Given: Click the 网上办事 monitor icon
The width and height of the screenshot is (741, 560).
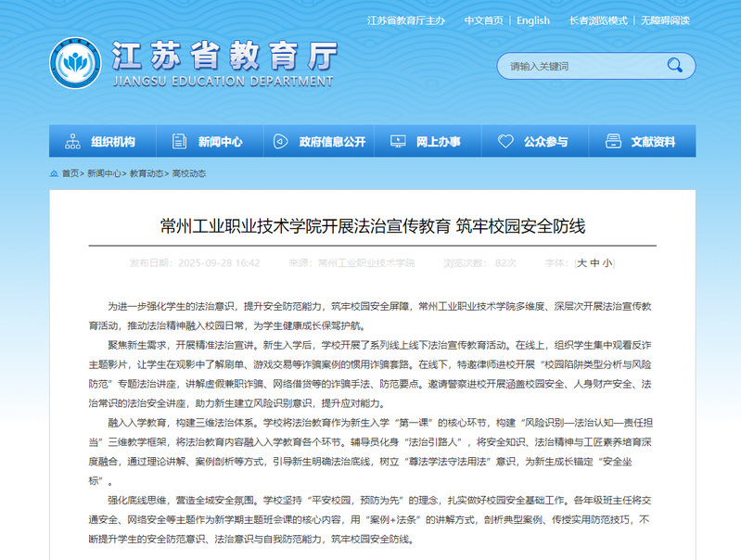Looking at the screenshot, I should [397, 142].
